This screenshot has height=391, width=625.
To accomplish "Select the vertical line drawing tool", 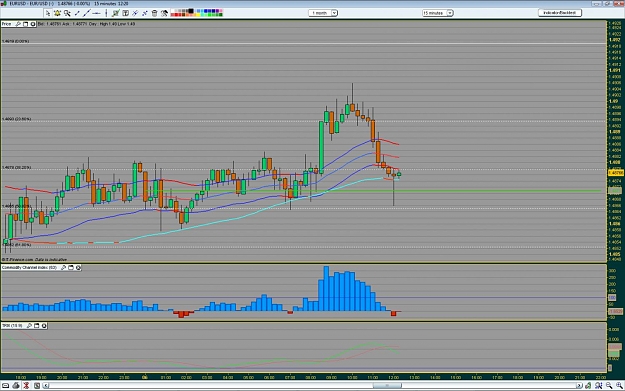I will point(106,13).
